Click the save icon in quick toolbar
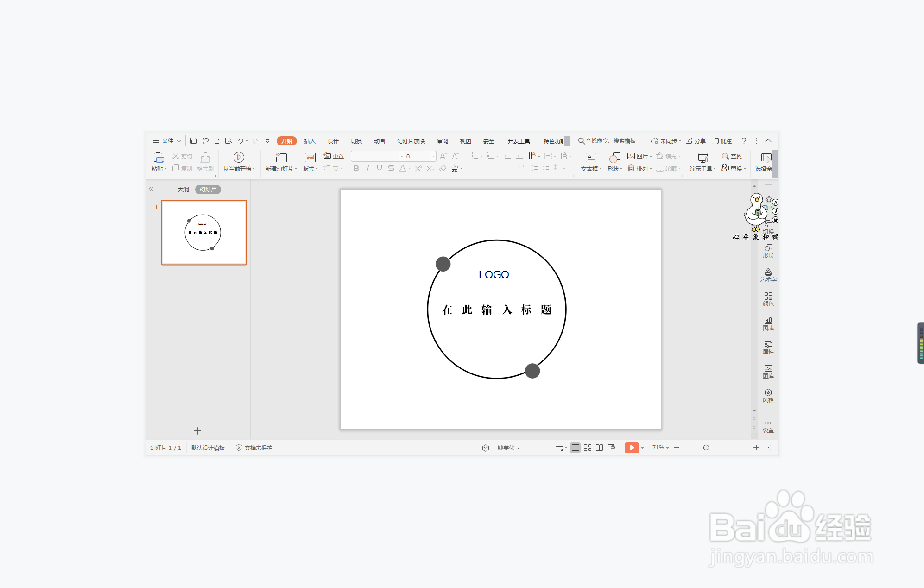Image resolution: width=924 pixels, height=588 pixels. (x=194, y=141)
